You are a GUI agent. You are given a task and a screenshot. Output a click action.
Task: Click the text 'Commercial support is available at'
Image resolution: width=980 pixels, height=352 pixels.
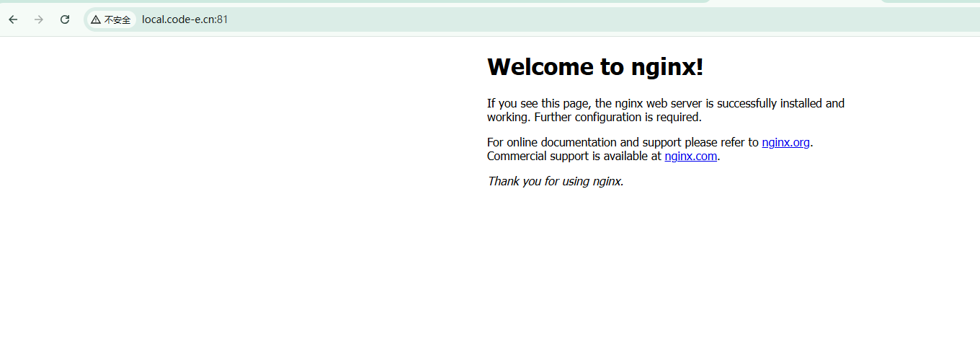(x=574, y=156)
